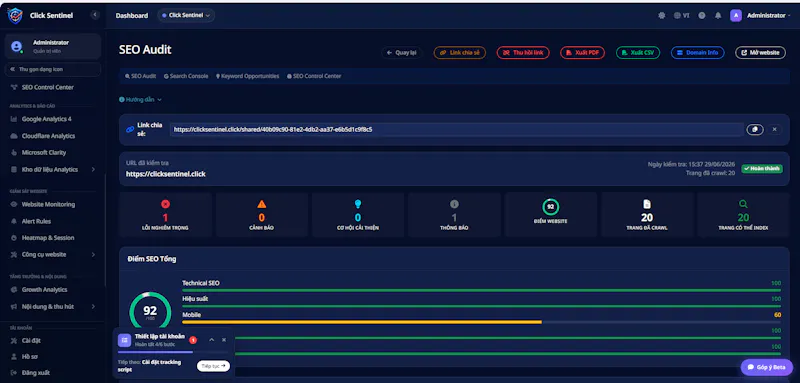Image resolution: width=800 pixels, height=383 pixels.
Task: Open the Góp ý Beta feedback button
Action: 767,367
